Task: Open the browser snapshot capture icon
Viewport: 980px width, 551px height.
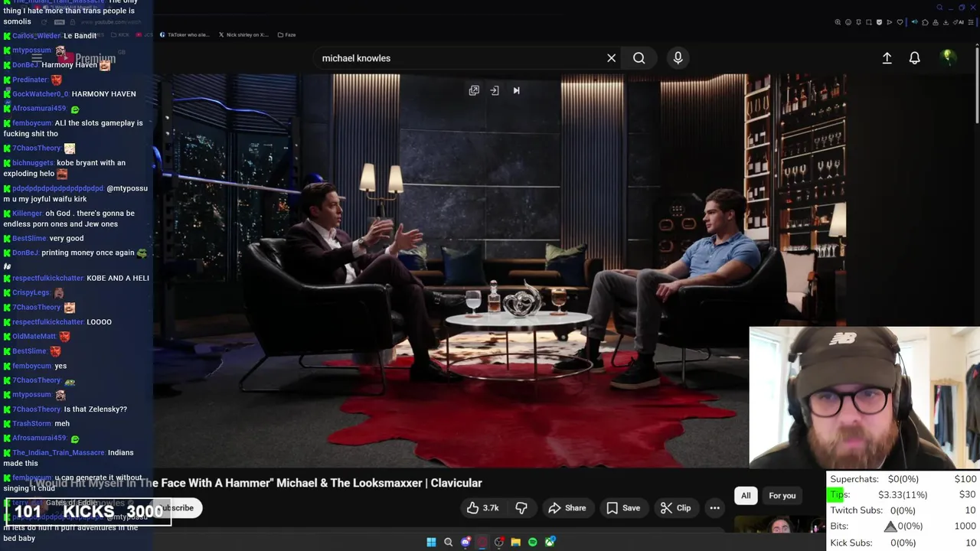Action: tap(869, 22)
